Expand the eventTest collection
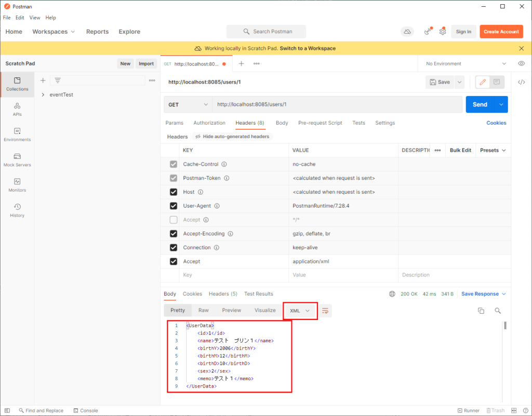Screen dimensions: 532x416 tap(43, 95)
